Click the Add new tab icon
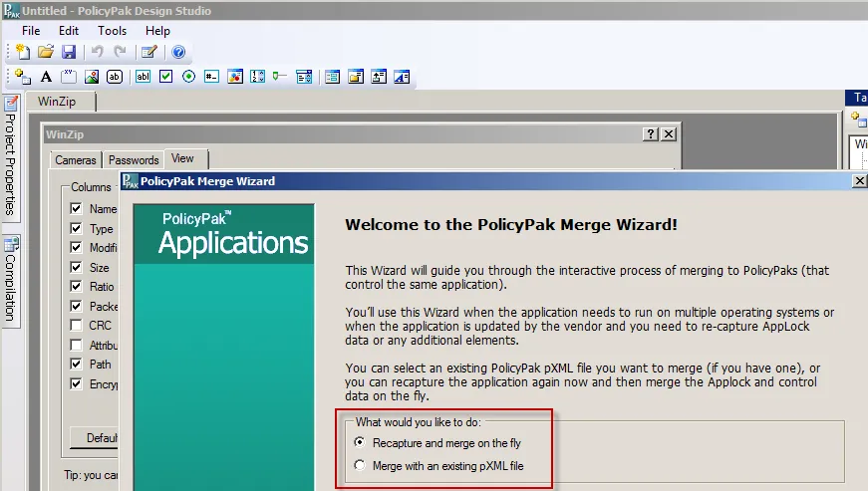This screenshot has height=491, width=868. (23, 77)
